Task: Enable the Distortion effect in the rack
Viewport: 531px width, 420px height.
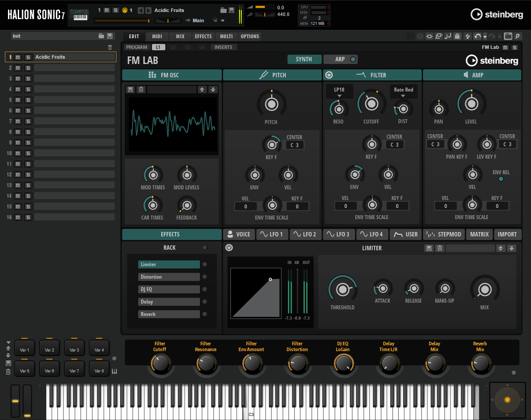Action: (204, 277)
